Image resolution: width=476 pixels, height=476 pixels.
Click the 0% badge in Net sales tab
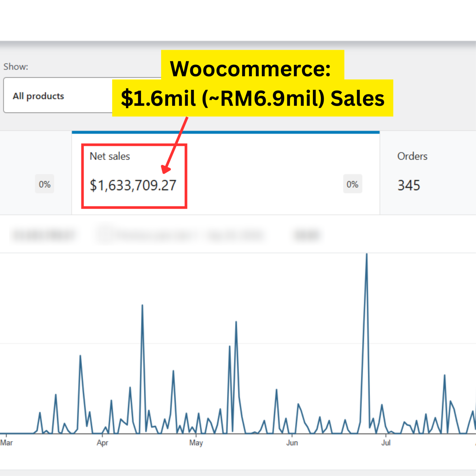coord(352,184)
